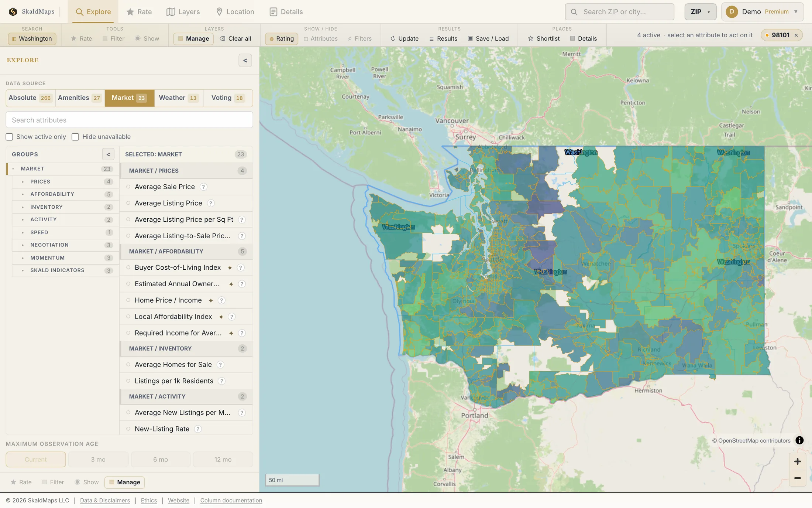Open the Results list
Screen dimensions: 812x508
tap(443, 38)
